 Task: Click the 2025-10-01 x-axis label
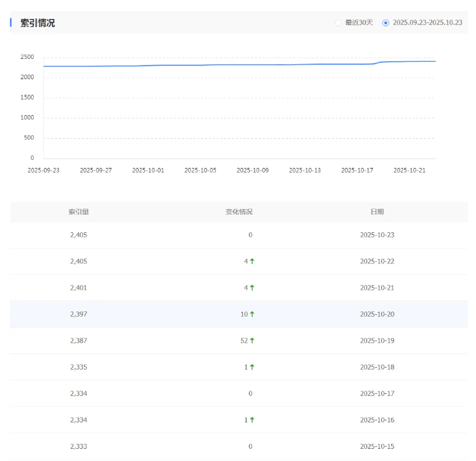[148, 171]
